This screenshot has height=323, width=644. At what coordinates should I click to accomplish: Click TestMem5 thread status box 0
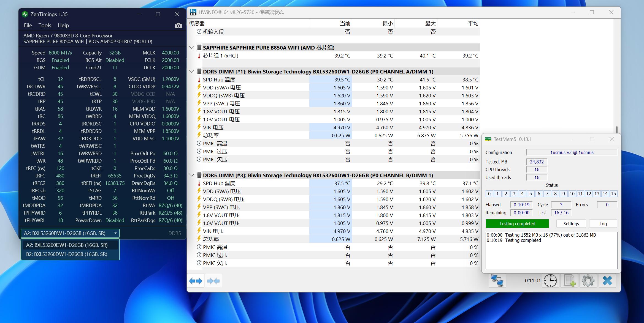(x=489, y=194)
